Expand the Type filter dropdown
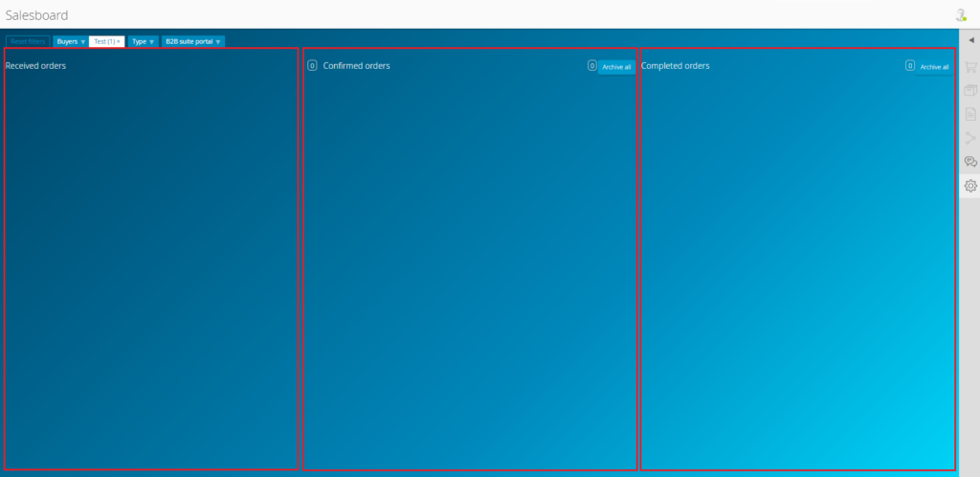The height and width of the screenshot is (477, 980). pyautogui.click(x=144, y=41)
